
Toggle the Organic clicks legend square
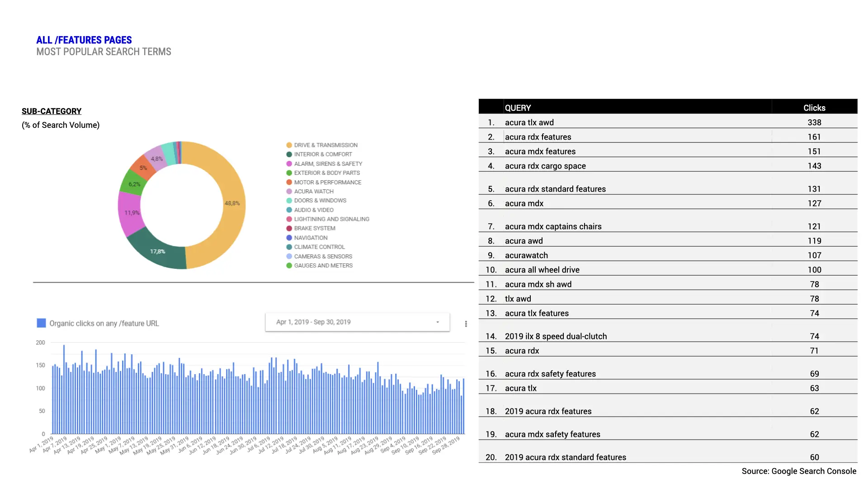(x=41, y=323)
